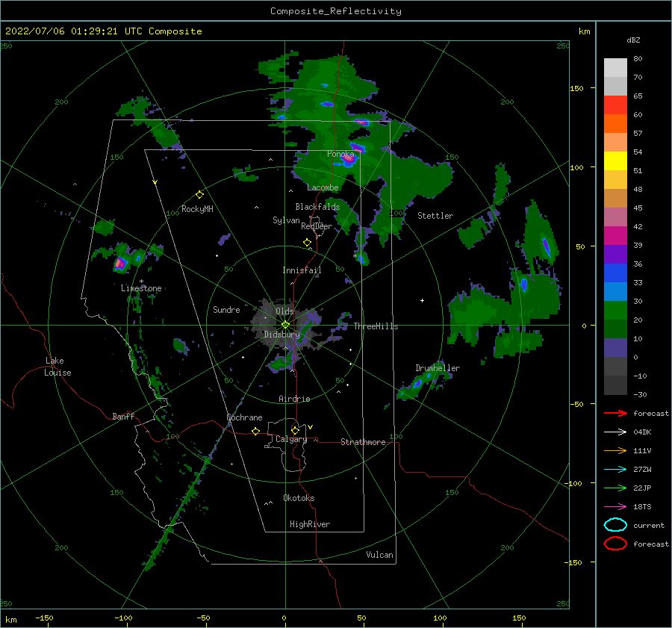Click the storm cell southwest of Drumheller
Screen dimensions: 672x628
click(x=417, y=384)
